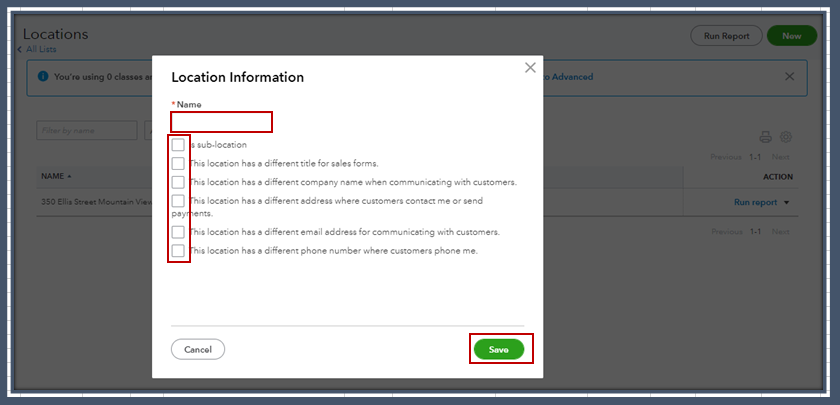Tick different company name checkbox
The image size is (840, 405).
coord(178,182)
